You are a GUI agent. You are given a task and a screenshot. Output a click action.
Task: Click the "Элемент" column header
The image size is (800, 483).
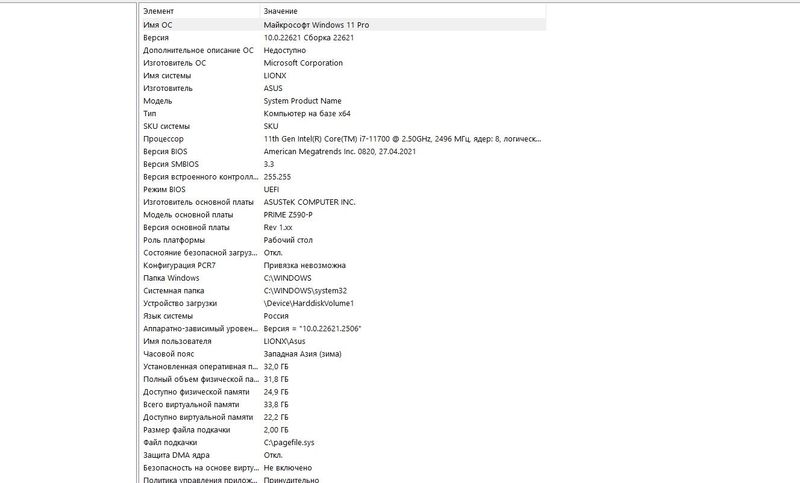(x=158, y=11)
